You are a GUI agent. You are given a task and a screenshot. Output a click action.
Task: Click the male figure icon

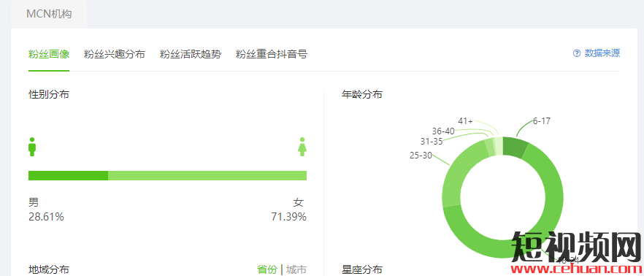[32, 147]
